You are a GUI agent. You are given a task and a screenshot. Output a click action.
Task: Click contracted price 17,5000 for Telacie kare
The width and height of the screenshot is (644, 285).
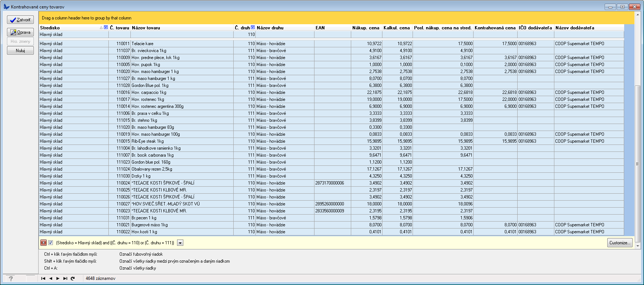pyautogui.click(x=509, y=44)
